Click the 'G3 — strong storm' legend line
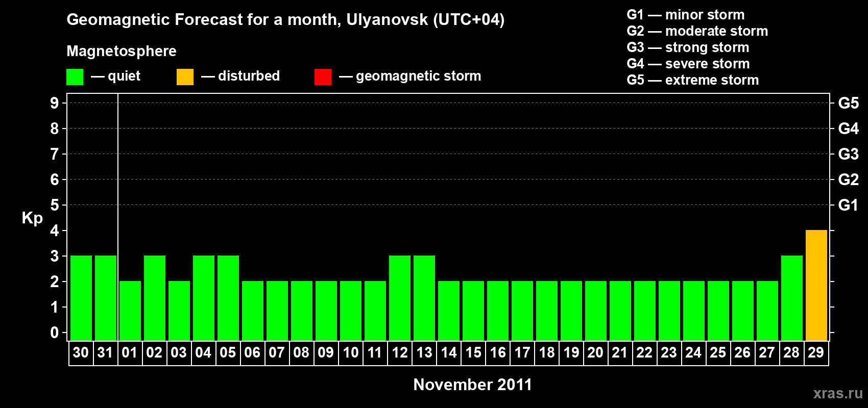 tap(688, 47)
